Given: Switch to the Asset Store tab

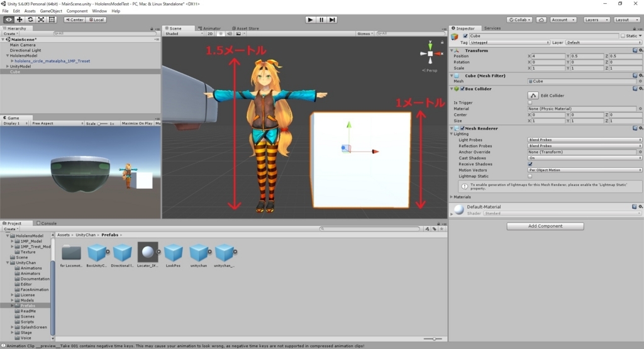Looking at the screenshot, I should point(245,28).
